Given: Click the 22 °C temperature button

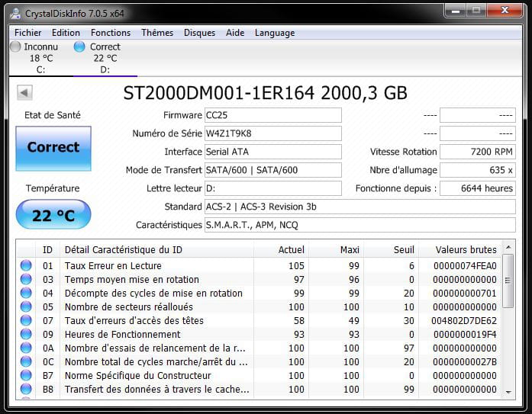Looking at the screenshot, I should click(53, 214).
